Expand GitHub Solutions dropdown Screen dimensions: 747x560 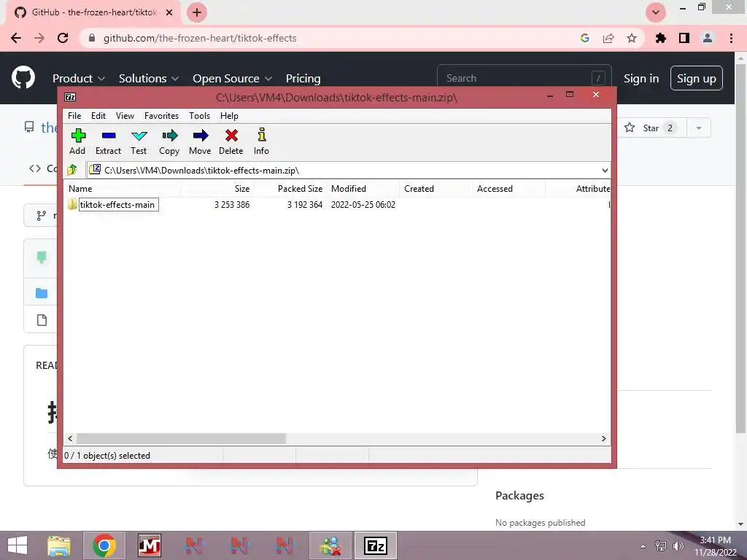[149, 78]
